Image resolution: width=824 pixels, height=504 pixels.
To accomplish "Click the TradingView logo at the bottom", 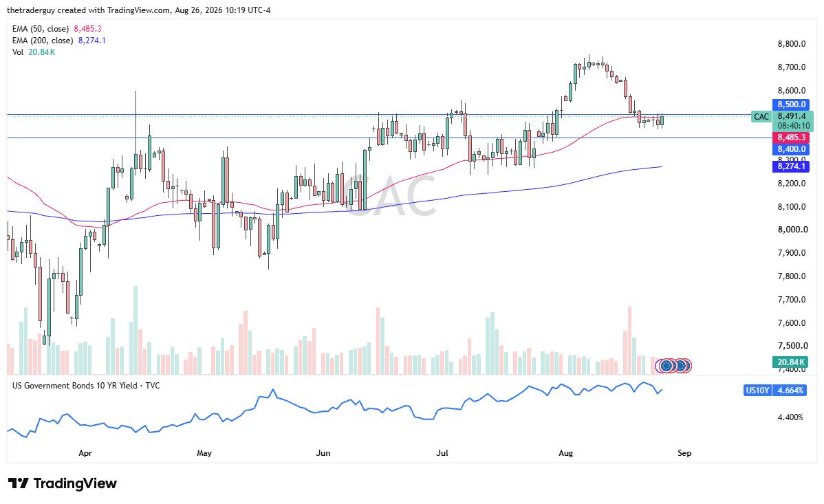I will pos(63,483).
